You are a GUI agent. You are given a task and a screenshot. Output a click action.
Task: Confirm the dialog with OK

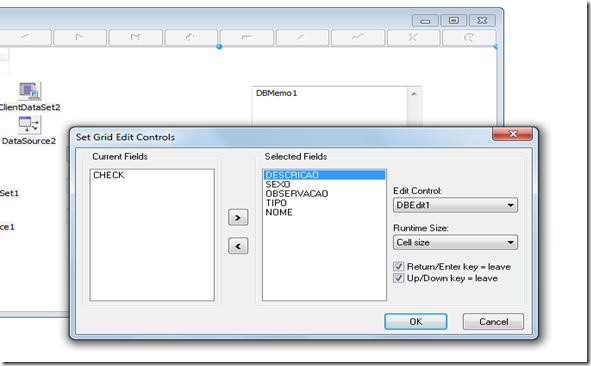[416, 322]
